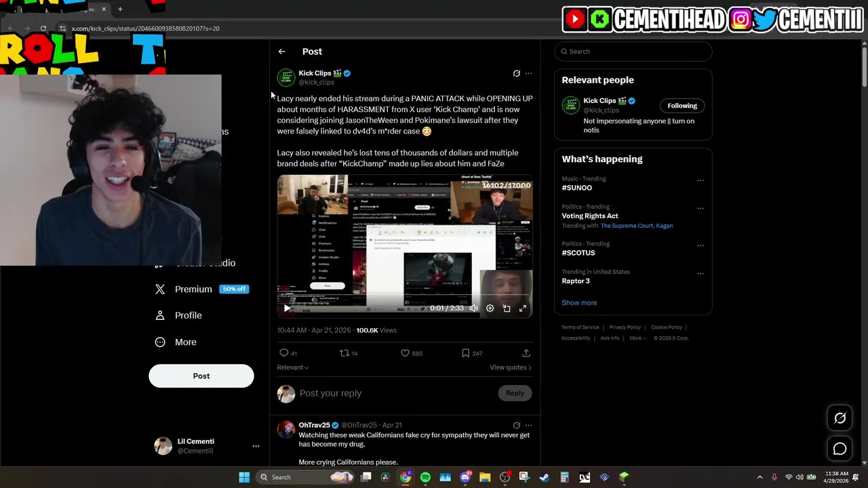Play the embedded video
868x488 pixels.
(x=287, y=308)
